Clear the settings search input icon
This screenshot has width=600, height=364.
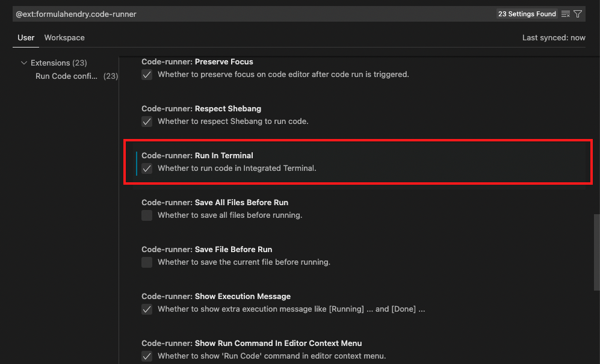tap(566, 14)
